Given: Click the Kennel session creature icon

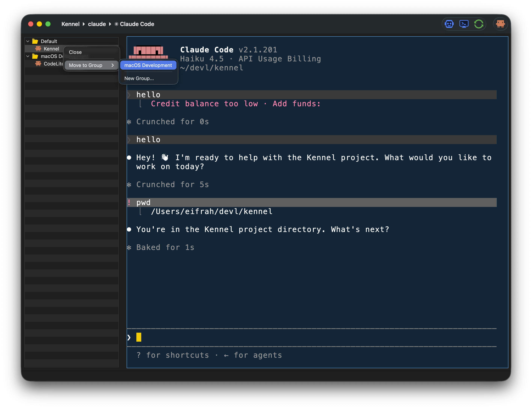Looking at the screenshot, I should point(38,49).
